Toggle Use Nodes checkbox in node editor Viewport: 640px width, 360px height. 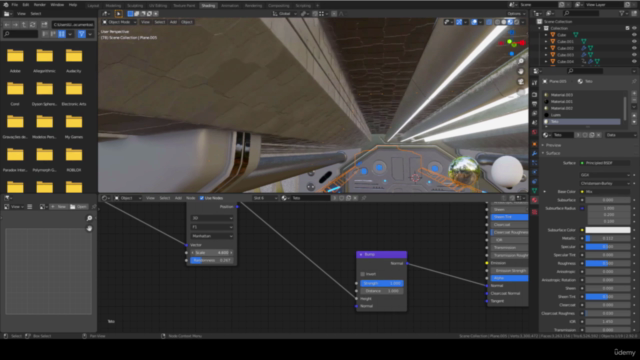pos(202,198)
